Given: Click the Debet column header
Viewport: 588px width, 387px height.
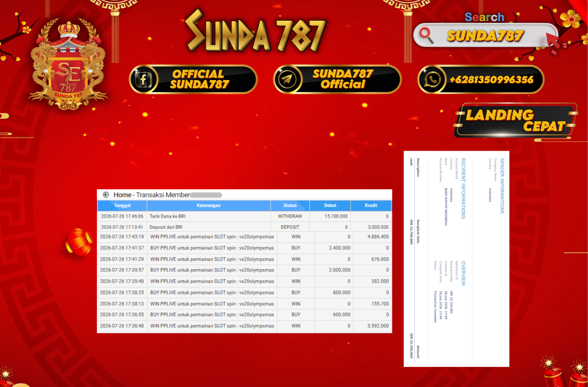Looking at the screenshot, I should coord(330,205).
